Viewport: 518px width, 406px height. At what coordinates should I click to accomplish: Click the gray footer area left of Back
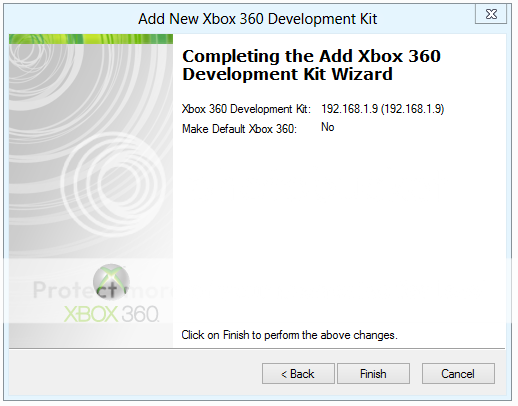(x=133, y=373)
